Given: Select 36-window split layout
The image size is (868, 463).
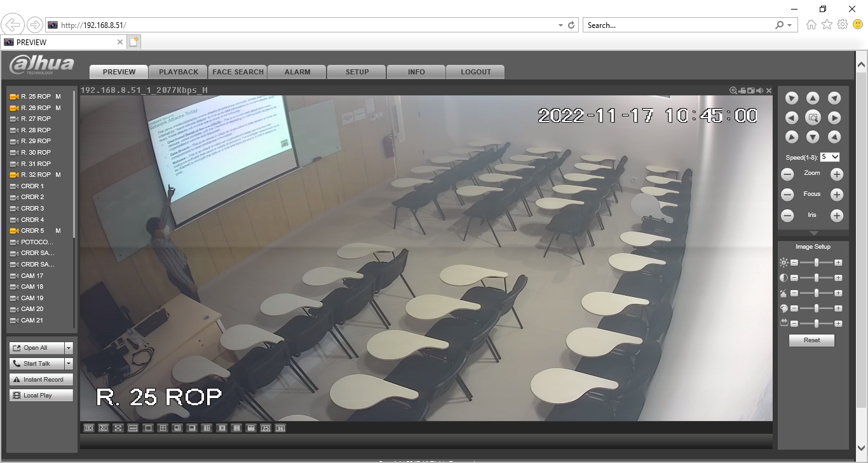Looking at the screenshot, I should point(280,428).
